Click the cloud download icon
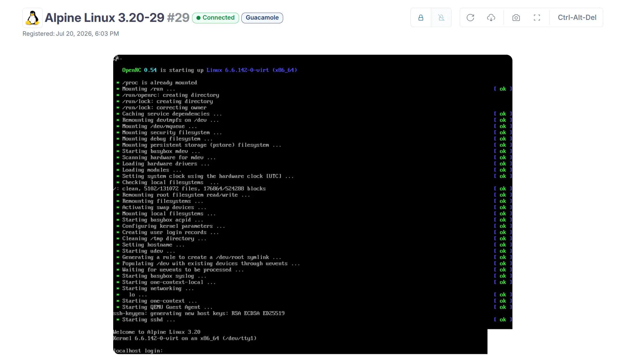 pyautogui.click(x=491, y=18)
